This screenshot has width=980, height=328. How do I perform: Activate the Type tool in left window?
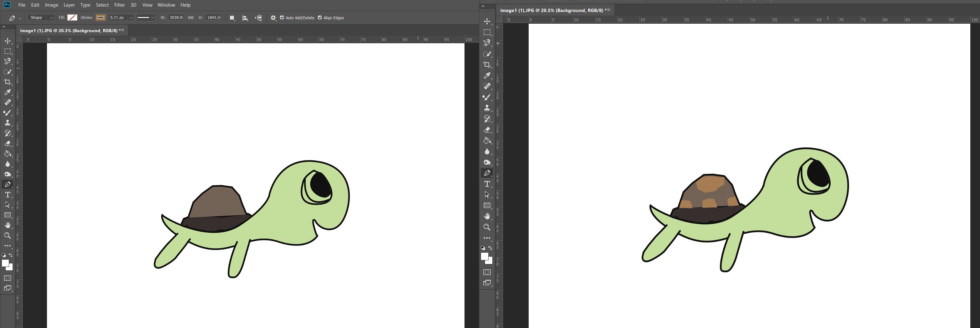(8, 194)
